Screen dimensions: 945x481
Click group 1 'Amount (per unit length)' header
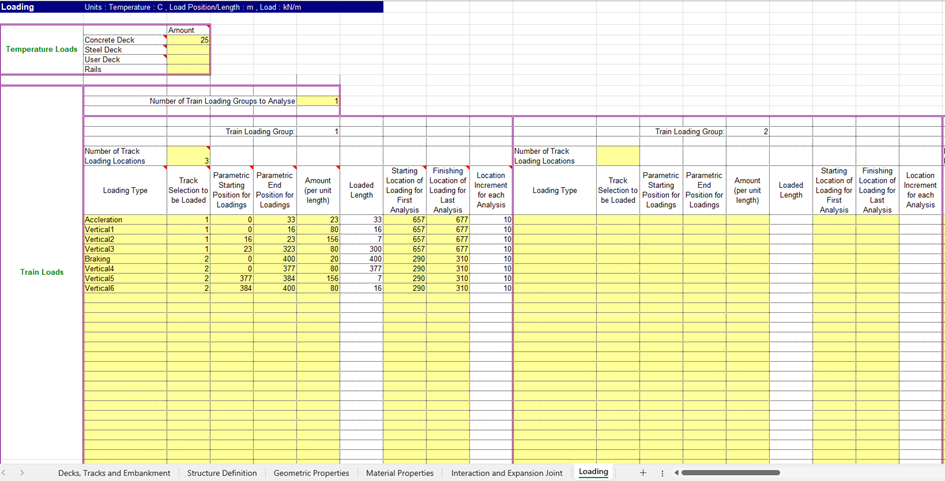coord(318,190)
